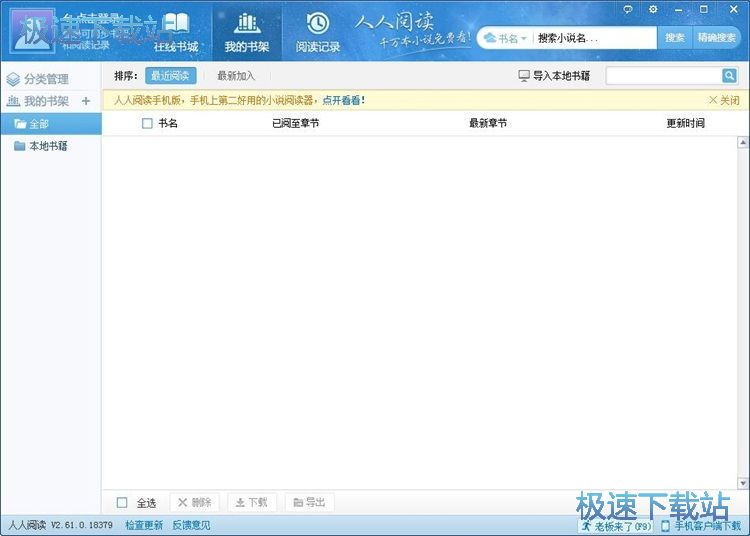Select the 全部 folder
The height and width of the screenshot is (536, 750).
[x=51, y=124]
